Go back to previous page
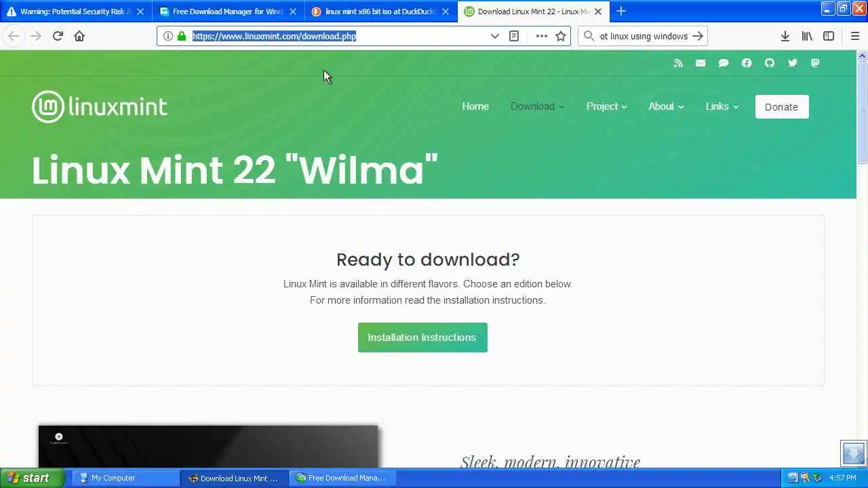This screenshot has width=868, height=488. point(14,36)
